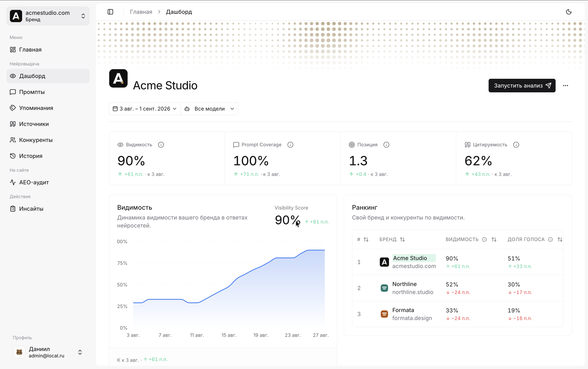Open Источники in sidebar
Image resolution: width=588 pixels, height=369 pixels.
point(48,124)
